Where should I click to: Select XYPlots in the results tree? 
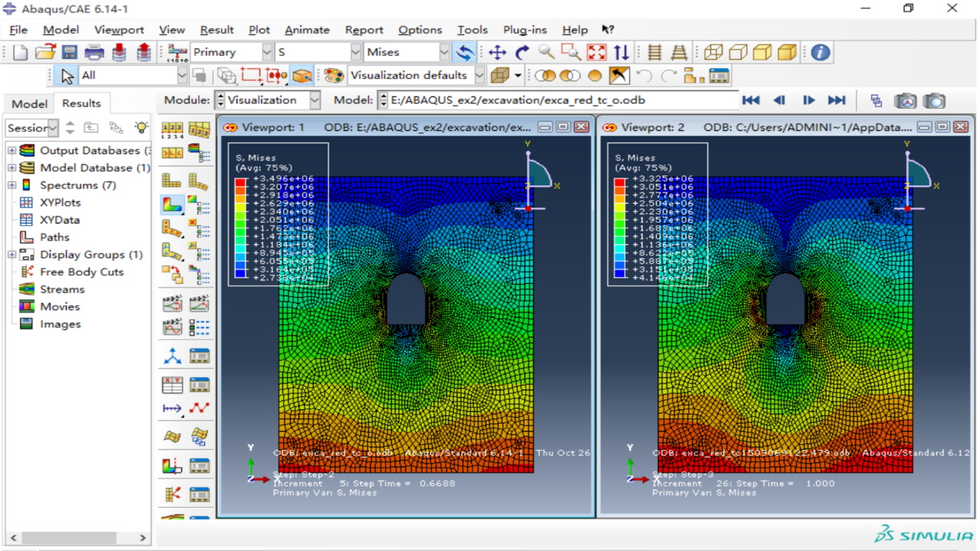click(60, 203)
